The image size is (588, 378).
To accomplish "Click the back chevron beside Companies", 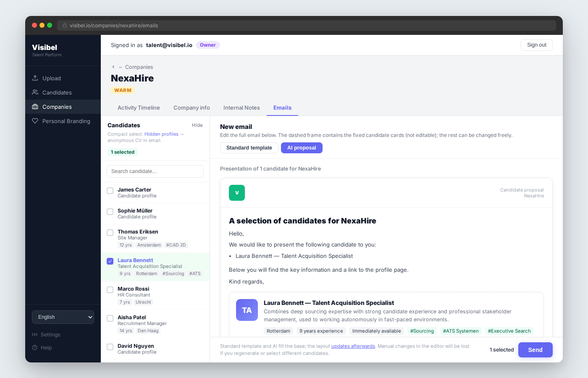I will pos(113,67).
